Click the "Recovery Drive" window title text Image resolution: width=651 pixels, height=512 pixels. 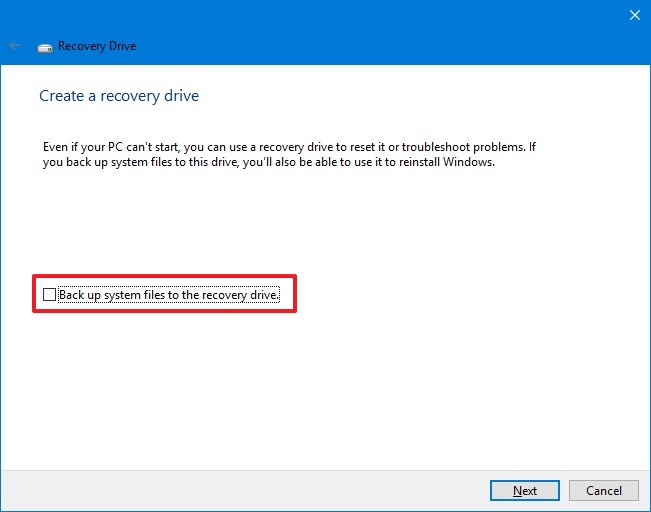[97, 46]
